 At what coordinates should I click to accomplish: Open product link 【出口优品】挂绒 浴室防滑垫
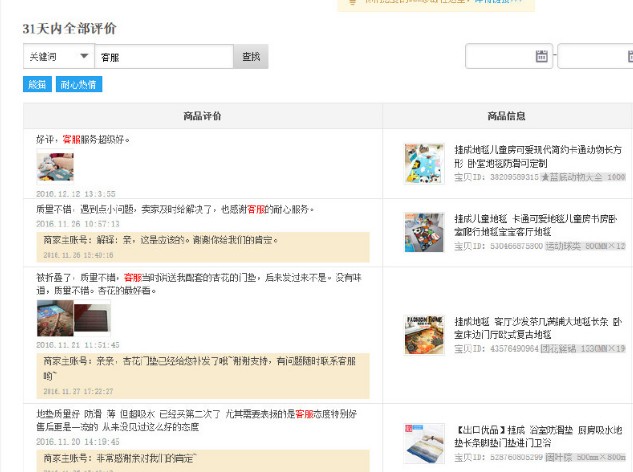(x=538, y=436)
